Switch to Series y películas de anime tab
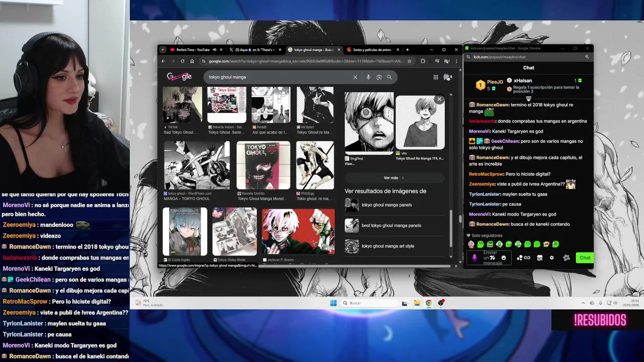Image resolution: width=644 pixels, height=362 pixels. 372,50
